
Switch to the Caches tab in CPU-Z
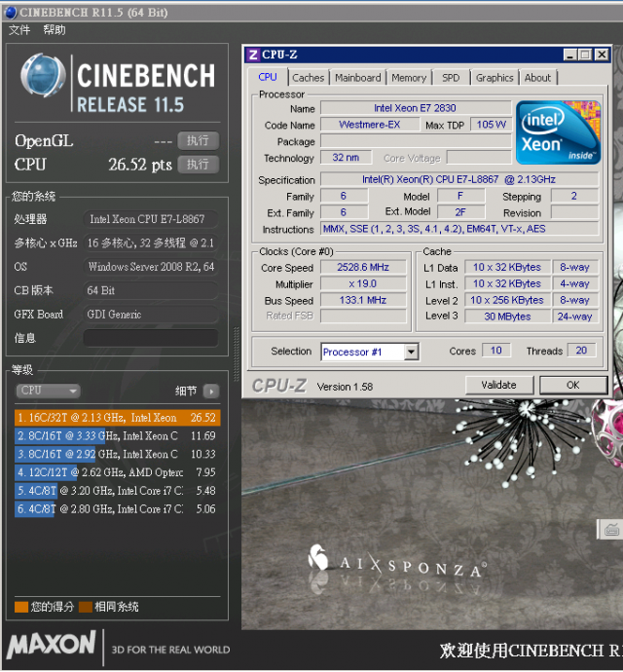[x=308, y=78]
